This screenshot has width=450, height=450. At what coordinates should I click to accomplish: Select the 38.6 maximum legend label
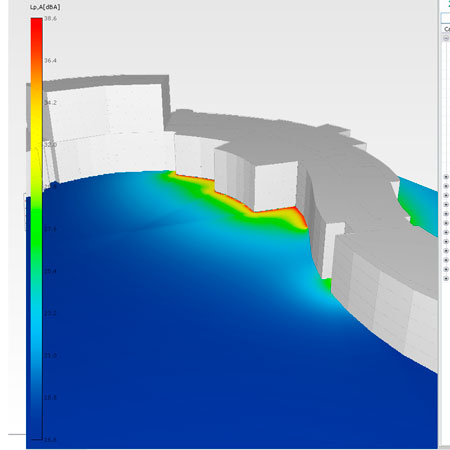tap(50, 19)
